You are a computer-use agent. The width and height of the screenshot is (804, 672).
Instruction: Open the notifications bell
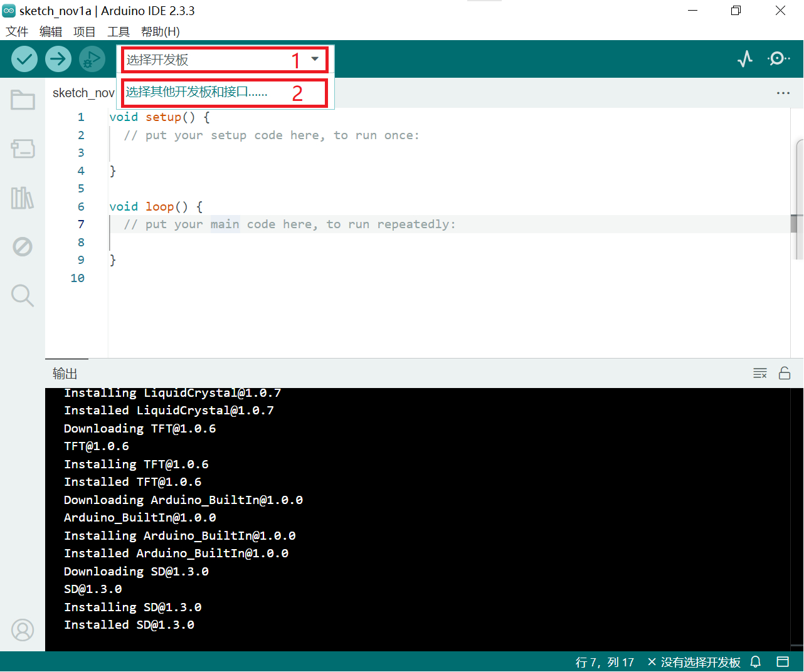[x=756, y=662]
